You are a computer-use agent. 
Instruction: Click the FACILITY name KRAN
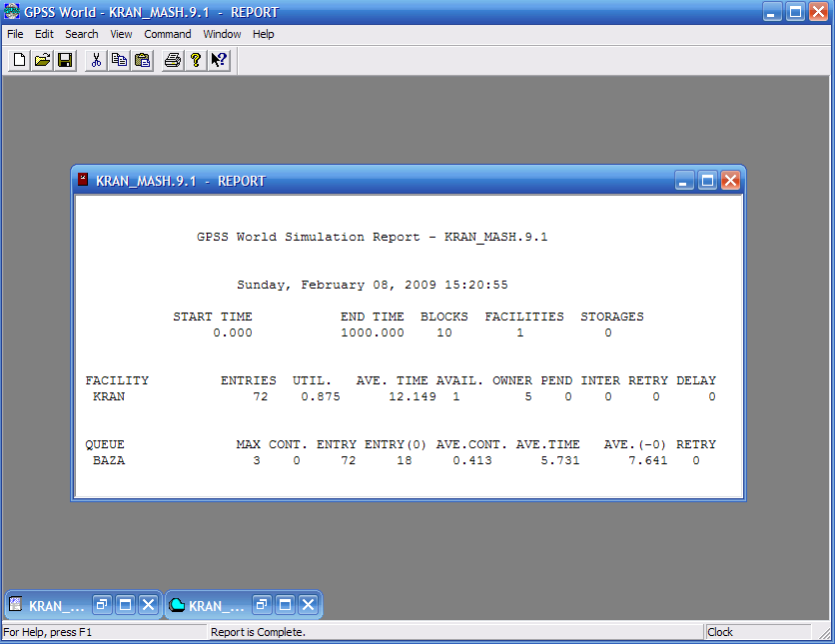[109, 396]
